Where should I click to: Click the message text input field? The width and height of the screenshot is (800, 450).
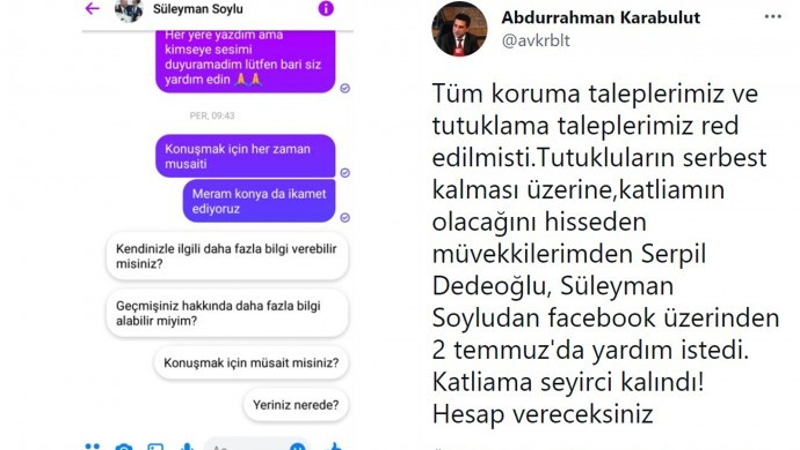tap(257, 445)
